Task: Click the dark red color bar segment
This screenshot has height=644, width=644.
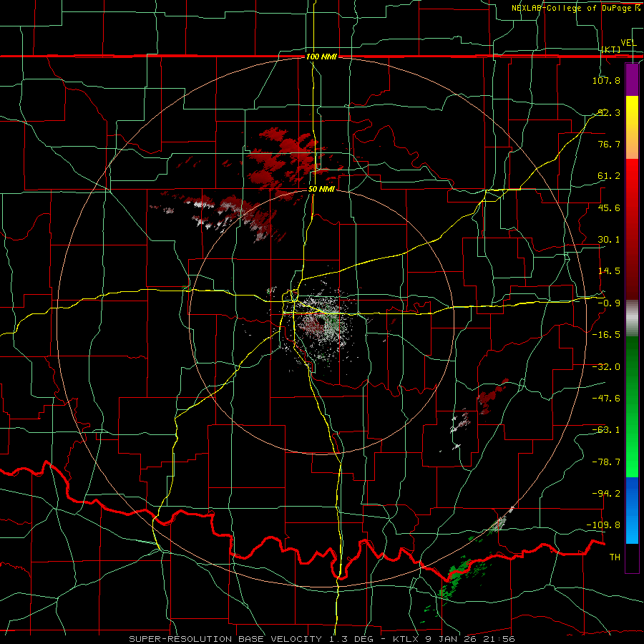Action: 632,229
